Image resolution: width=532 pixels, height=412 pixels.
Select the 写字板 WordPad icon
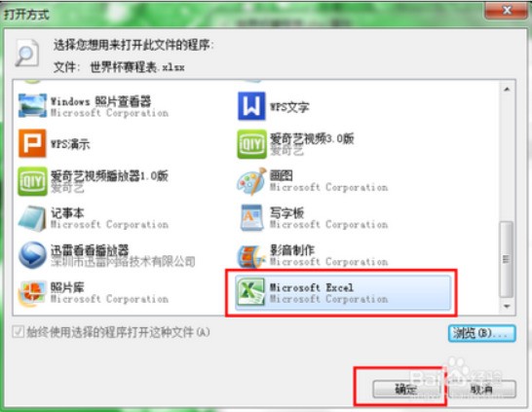click(251, 218)
